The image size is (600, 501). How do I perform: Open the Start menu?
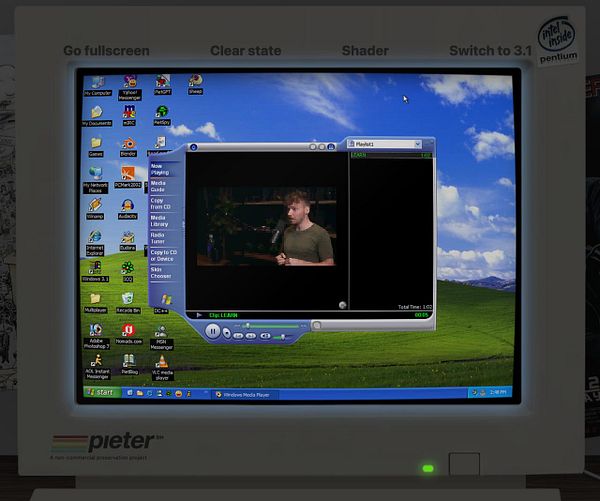[102, 392]
